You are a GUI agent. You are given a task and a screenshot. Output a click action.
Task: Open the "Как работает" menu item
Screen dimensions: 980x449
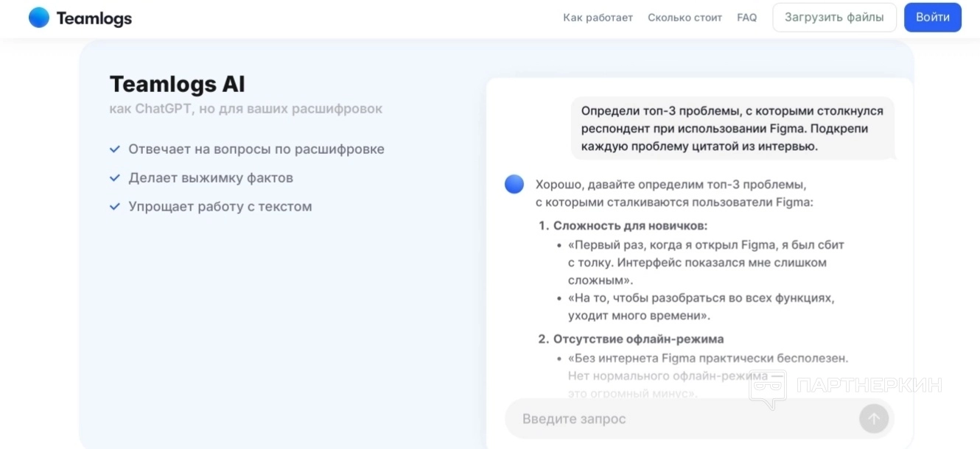point(598,18)
